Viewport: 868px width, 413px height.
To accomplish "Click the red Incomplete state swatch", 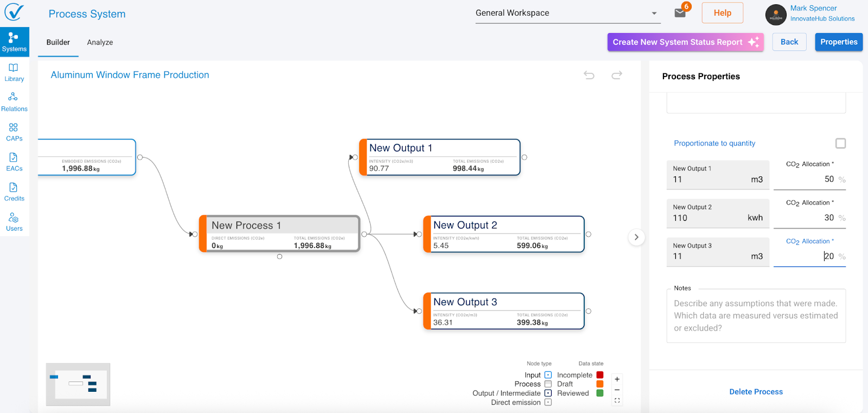I will (600, 375).
